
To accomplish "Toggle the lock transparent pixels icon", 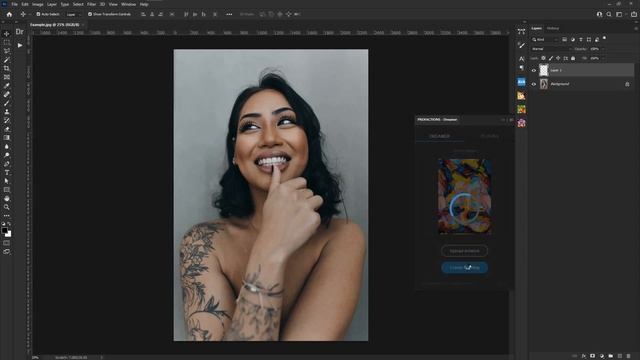I will click(x=544, y=58).
